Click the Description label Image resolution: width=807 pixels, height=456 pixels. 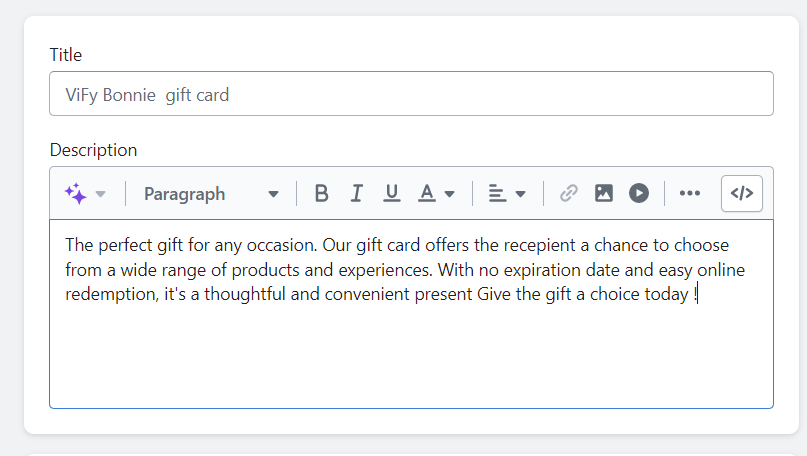(x=93, y=150)
